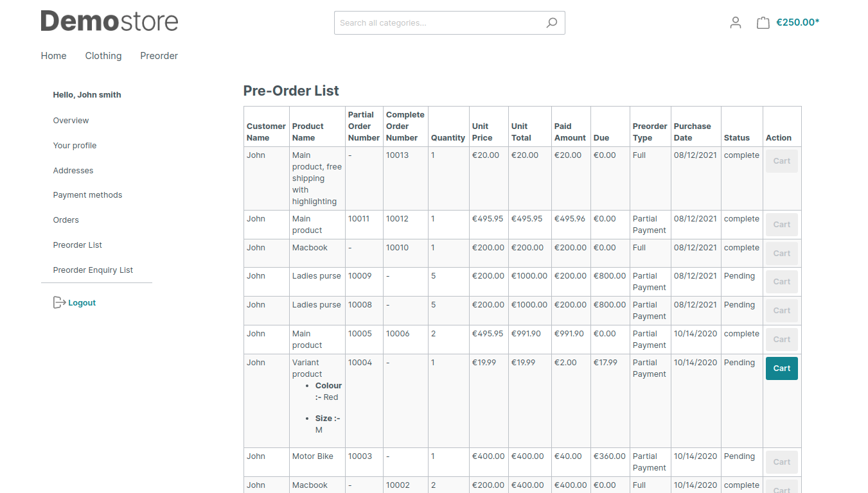Click Cart button in order 10009 row
Image resolution: width=868 pixels, height=493 pixels.
click(782, 282)
